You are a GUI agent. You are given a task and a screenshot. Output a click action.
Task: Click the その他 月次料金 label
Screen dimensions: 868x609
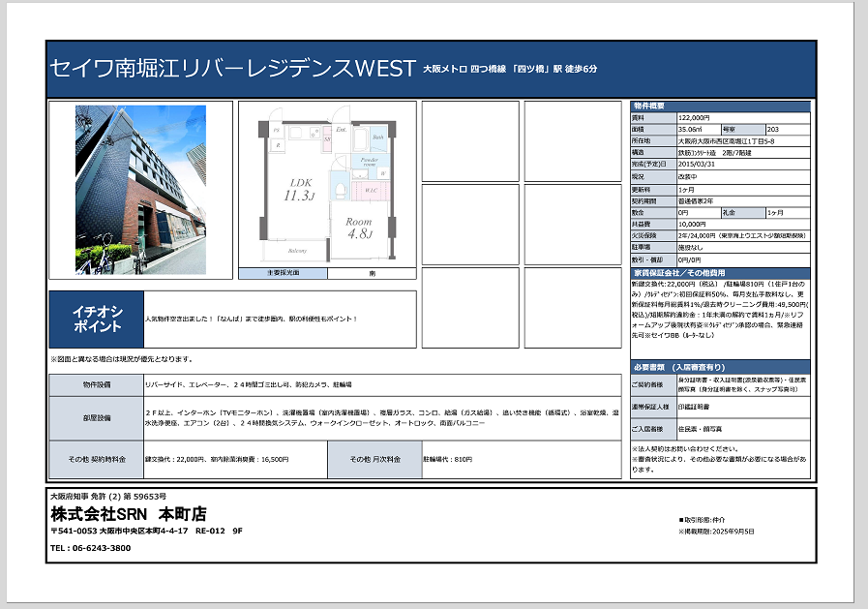pyautogui.click(x=374, y=459)
